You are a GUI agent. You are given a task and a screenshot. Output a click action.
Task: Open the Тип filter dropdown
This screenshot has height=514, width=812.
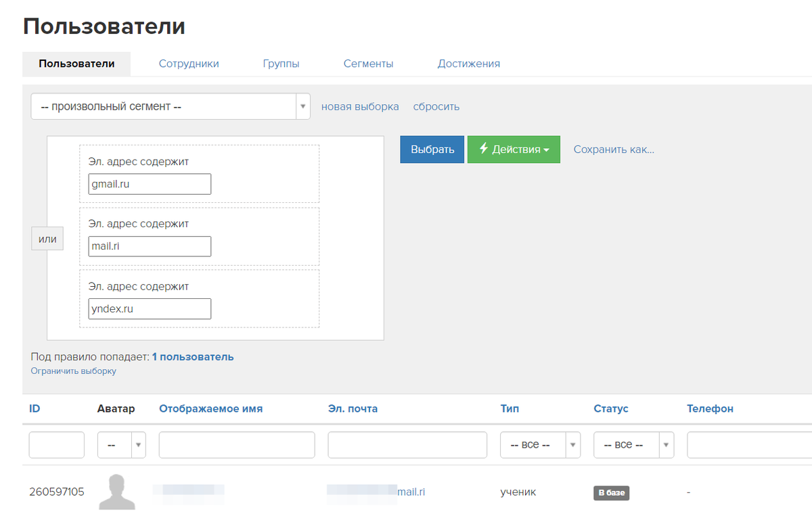tap(540, 445)
